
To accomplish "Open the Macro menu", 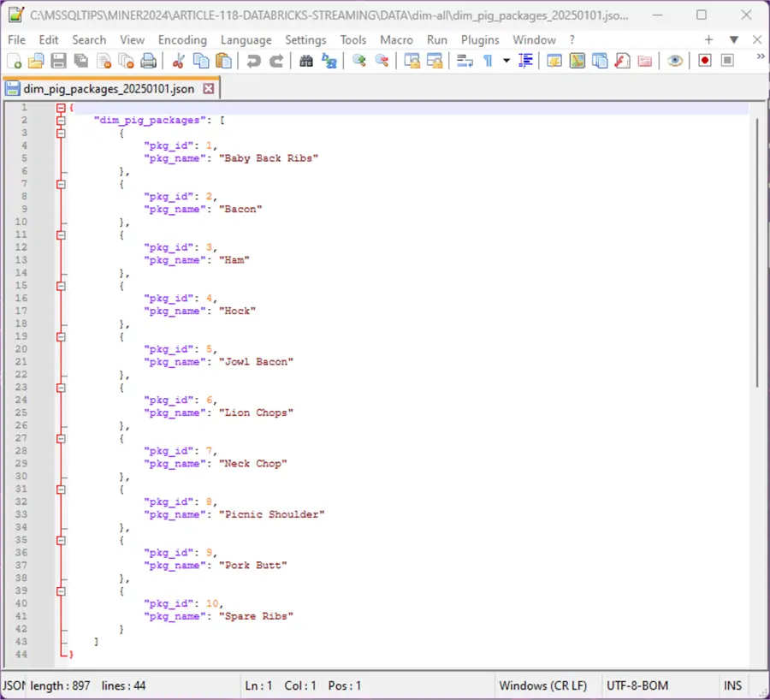I will click(x=396, y=39).
